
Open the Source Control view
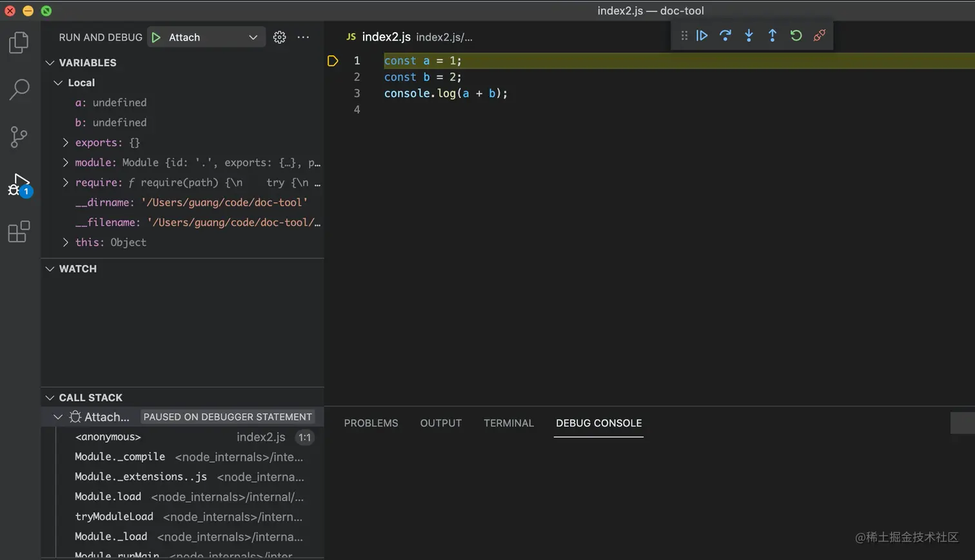(x=19, y=137)
